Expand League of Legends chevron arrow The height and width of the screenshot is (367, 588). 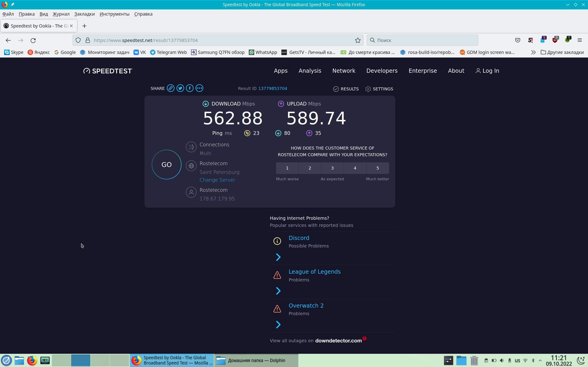click(x=278, y=291)
